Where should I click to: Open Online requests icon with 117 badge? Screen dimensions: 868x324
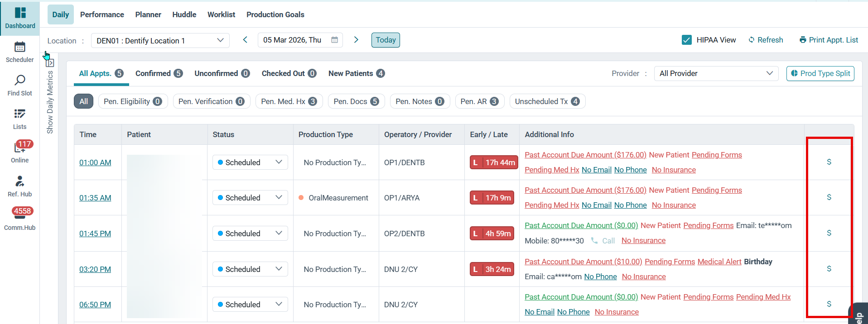[x=19, y=148]
